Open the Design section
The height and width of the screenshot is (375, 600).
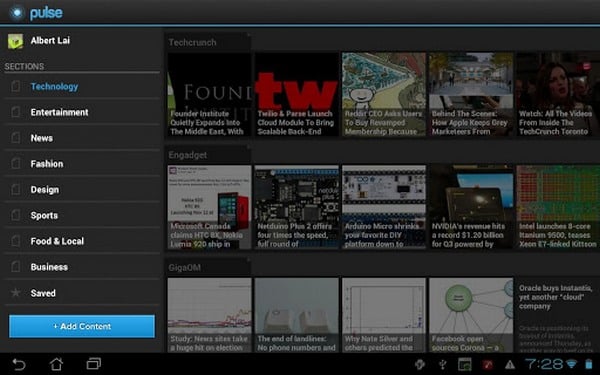click(x=82, y=190)
